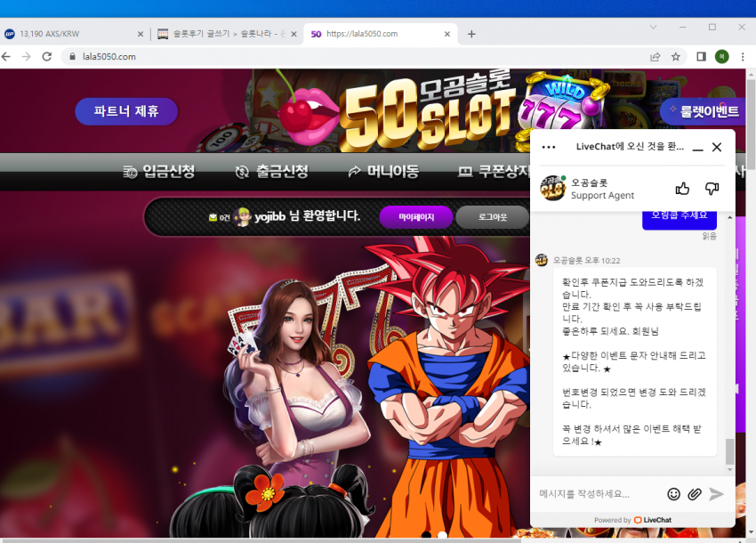The height and width of the screenshot is (543, 756).
Task: Click the 13,190 AXS/KRW tab favicon
Action: tap(9, 34)
